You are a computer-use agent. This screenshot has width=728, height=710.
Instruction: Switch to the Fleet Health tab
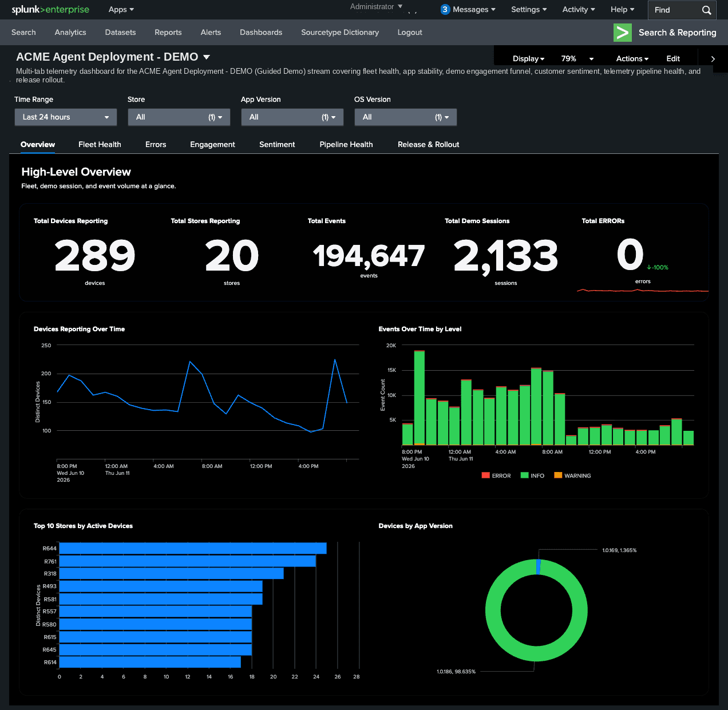point(100,145)
